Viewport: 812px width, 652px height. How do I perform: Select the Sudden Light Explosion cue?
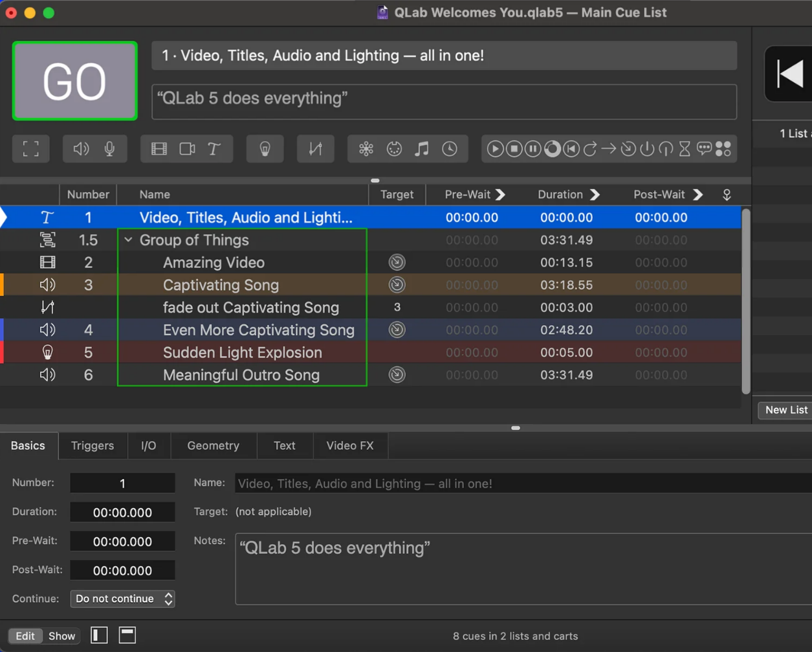click(371, 352)
